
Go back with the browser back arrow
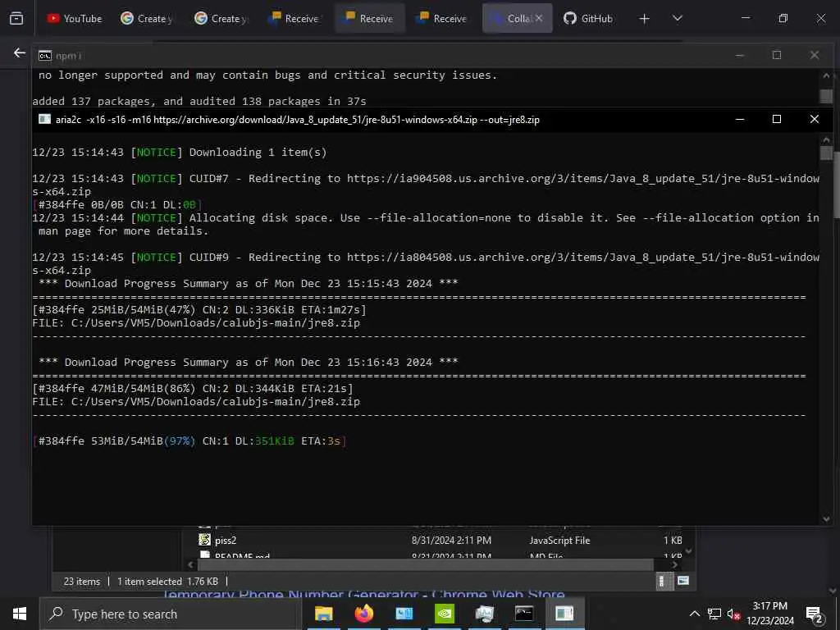click(20, 52)
